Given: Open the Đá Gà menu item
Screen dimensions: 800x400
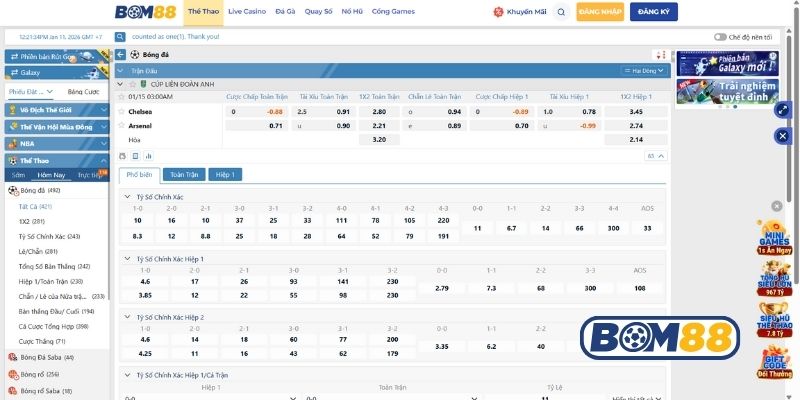Looking at the screenshot, I should (285, 11).
